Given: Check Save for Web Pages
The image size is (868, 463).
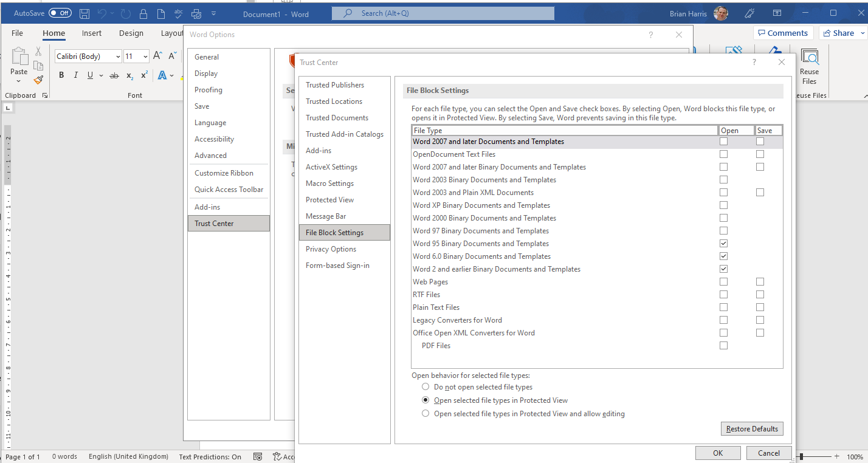Looking at the screenshot, I should [760, 282].
